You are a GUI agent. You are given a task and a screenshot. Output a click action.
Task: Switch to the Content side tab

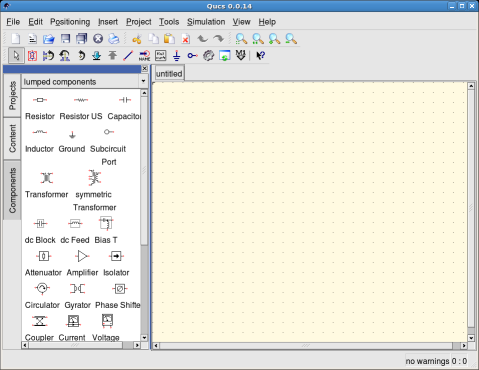pos(12,138)
